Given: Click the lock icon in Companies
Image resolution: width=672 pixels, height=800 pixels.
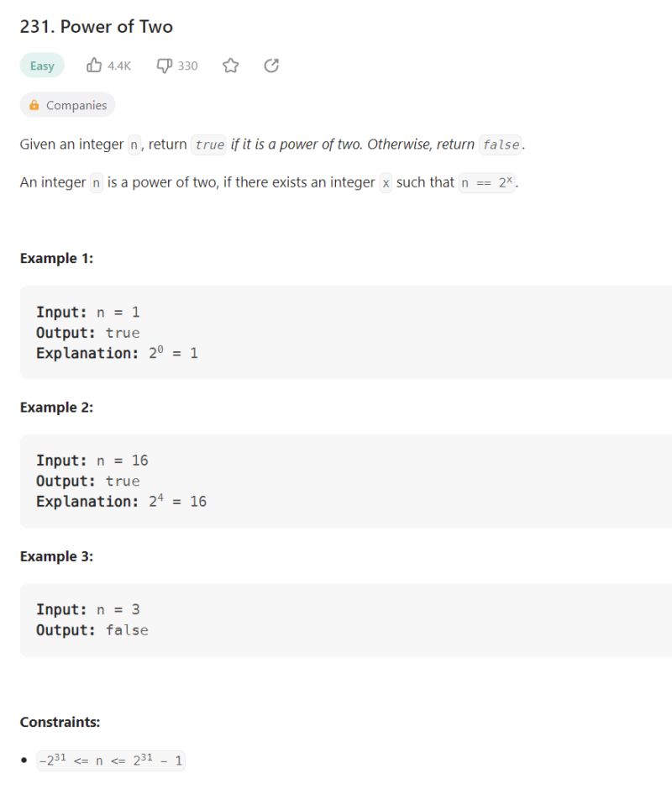Looking at the screenshot, I should coord(34,105).
